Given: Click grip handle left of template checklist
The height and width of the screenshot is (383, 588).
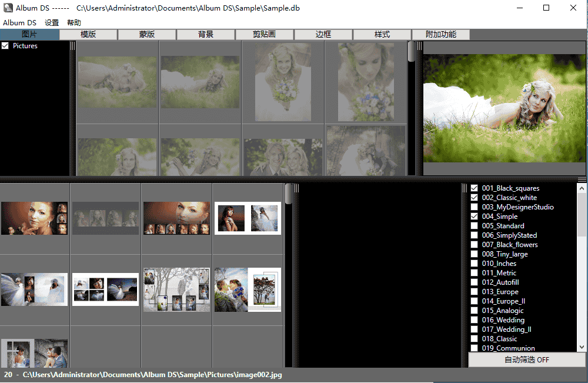Looking at the screenshot, I should click(465, 188).
